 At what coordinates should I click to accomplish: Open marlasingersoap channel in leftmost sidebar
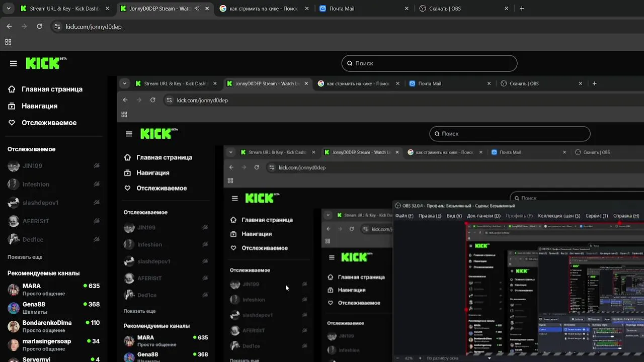(x=54, y=345)
